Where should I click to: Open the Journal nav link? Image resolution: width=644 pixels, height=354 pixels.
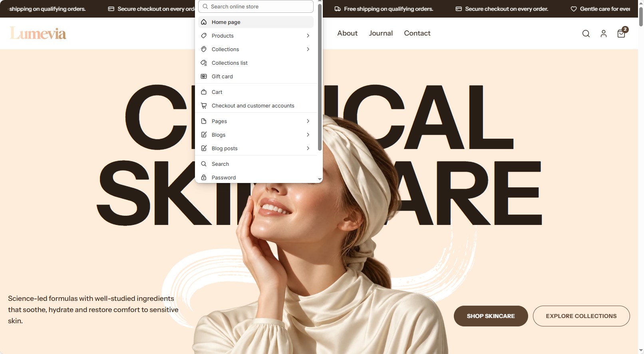381,33
